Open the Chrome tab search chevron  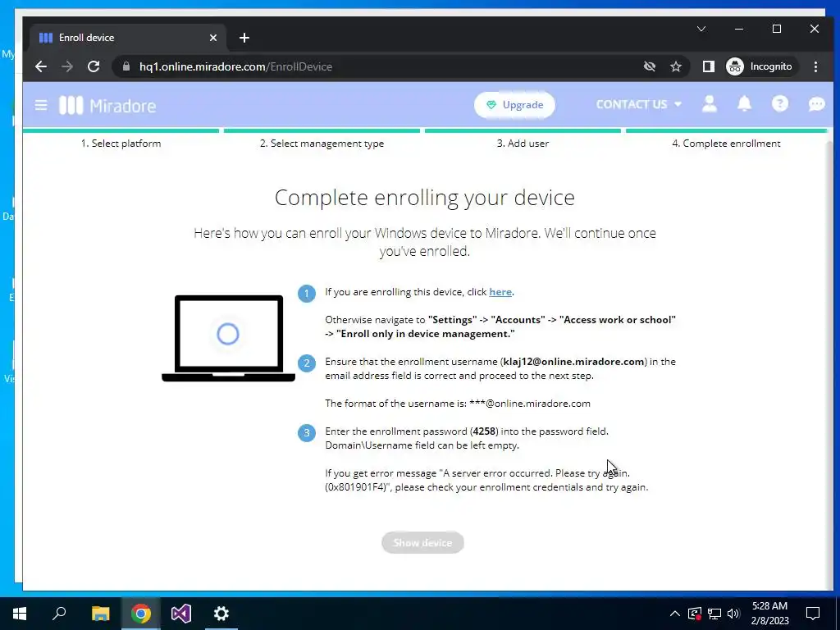pyautogui.click(x=701, y=29)
